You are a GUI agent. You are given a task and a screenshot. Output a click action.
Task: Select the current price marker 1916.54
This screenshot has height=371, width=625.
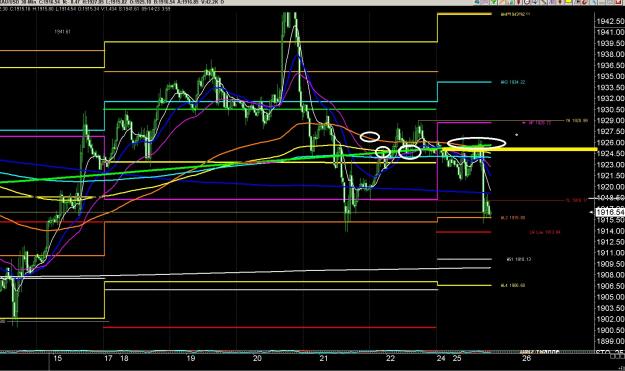pyautogui.click(x=610, y=212)
